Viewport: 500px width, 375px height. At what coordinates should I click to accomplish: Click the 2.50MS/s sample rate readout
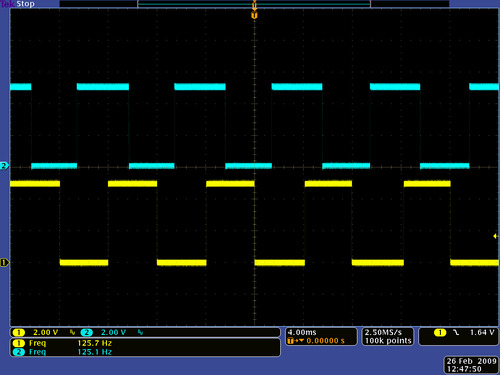[x=383, y=332]
